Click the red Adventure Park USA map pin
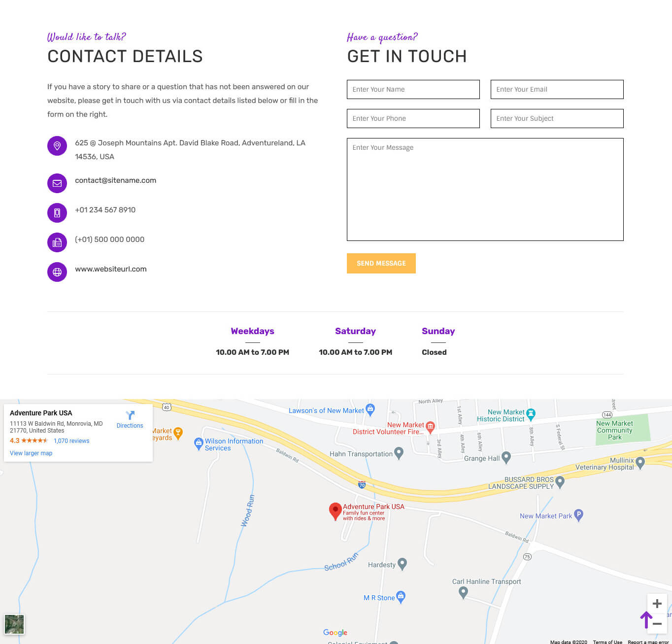This screenshot has width=672, height=644. 335,510
